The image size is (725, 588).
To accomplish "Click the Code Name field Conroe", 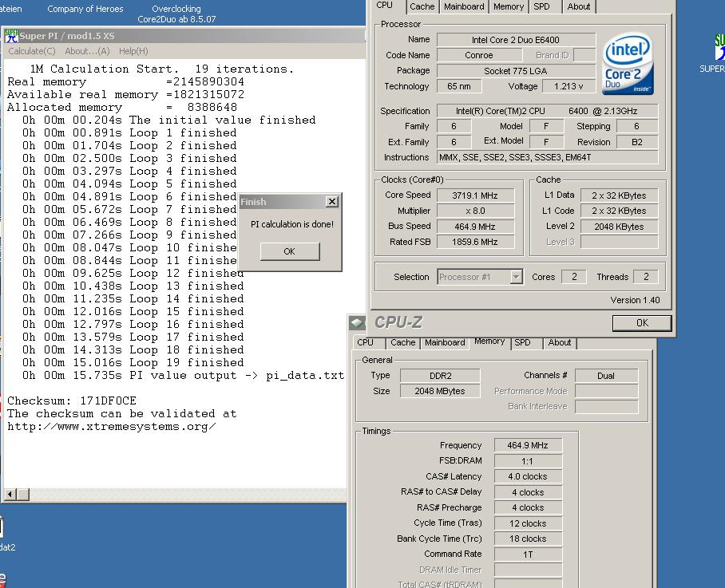I will [479, 55].
